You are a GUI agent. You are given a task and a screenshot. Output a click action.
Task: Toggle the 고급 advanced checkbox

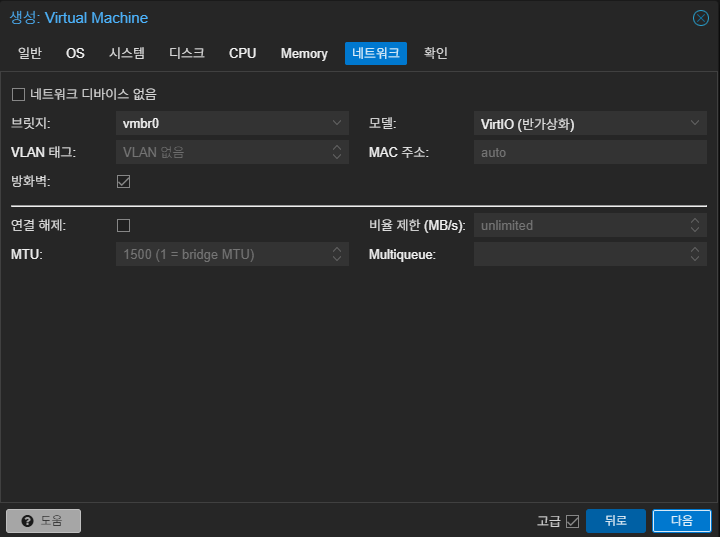pyautogui.click(x=573, y=521)
